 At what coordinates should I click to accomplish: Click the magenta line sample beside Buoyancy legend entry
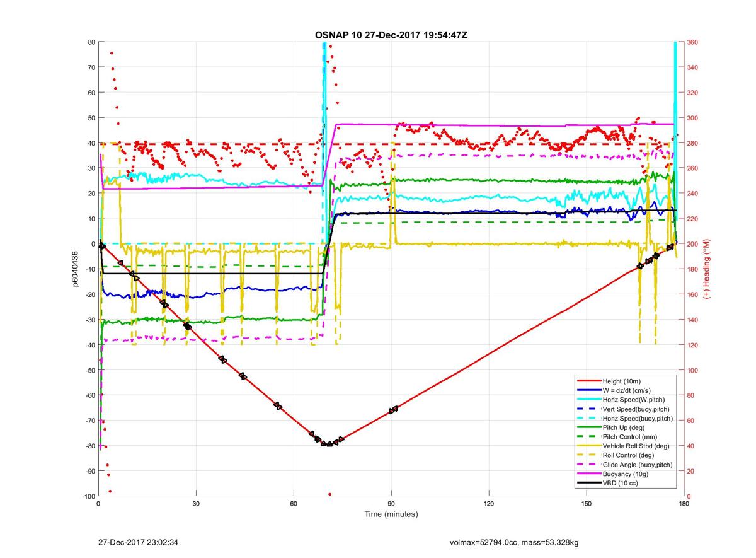(x=588, y=473)
